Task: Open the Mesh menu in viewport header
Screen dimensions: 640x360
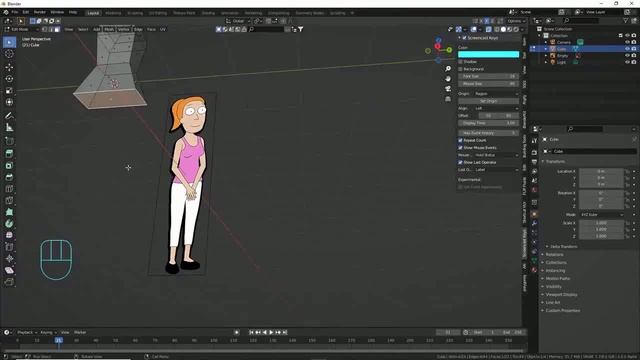Action: click(109, 29)
